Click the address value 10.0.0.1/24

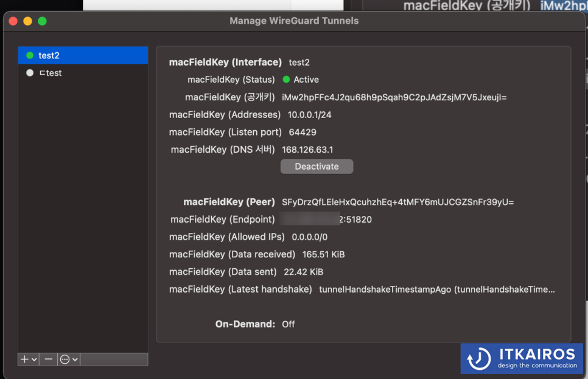pos(309,115)
